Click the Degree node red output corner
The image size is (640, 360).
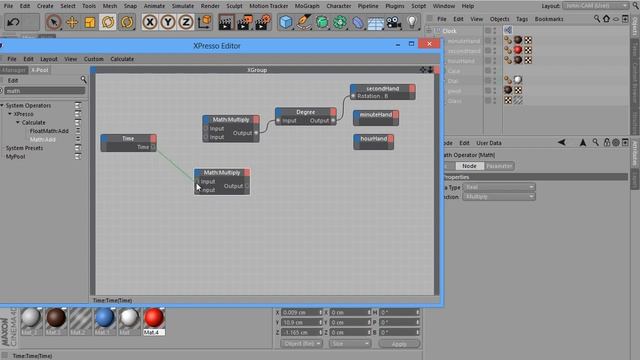tap(333, 111)
